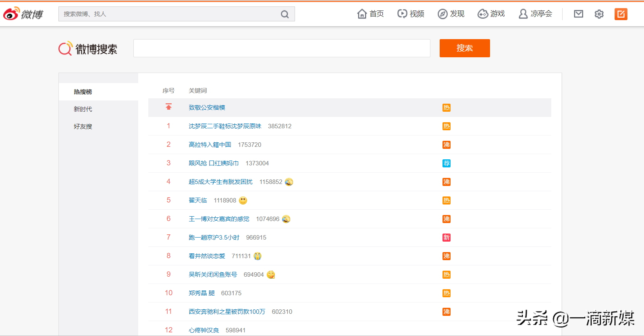Open the 跑一趟京沪3.5小时 link
Image resolution: width=644 pixels, height=336 pixels.
[x=214, y=238]
